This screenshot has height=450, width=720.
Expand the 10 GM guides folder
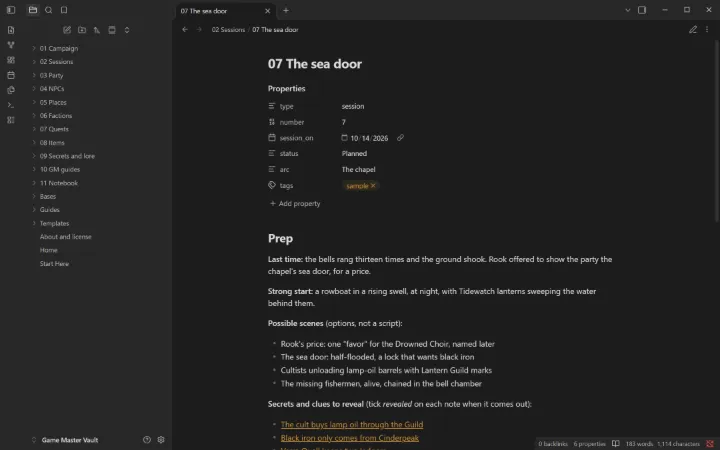[x=59, y=169]
